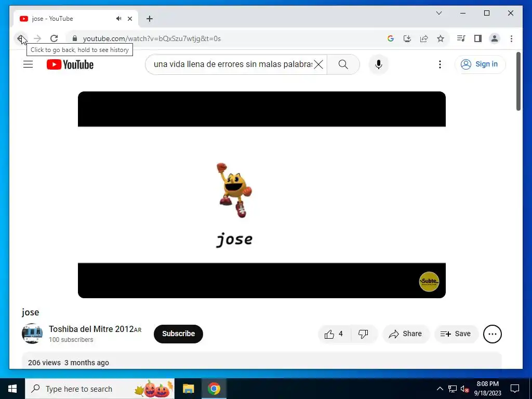Open the clock showing 8:08 PM
Screen dimensions: 532x399
(x=487, y=389)
